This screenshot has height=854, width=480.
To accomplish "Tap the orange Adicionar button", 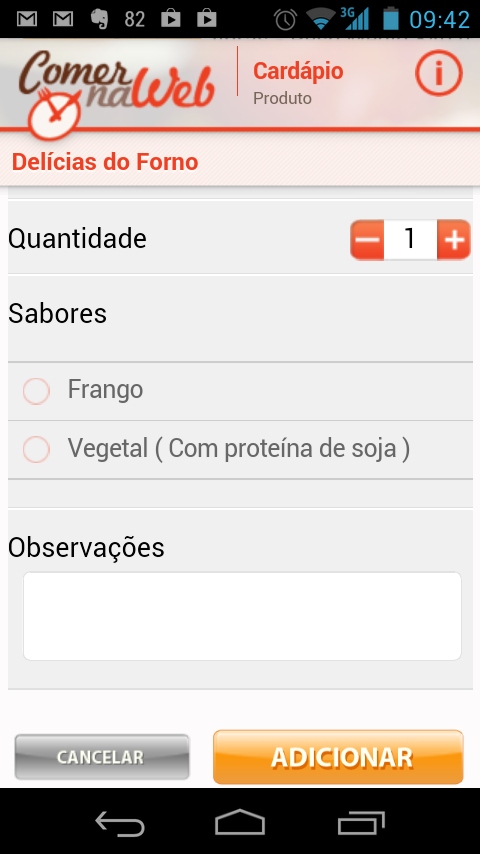I will coord(338,757).
